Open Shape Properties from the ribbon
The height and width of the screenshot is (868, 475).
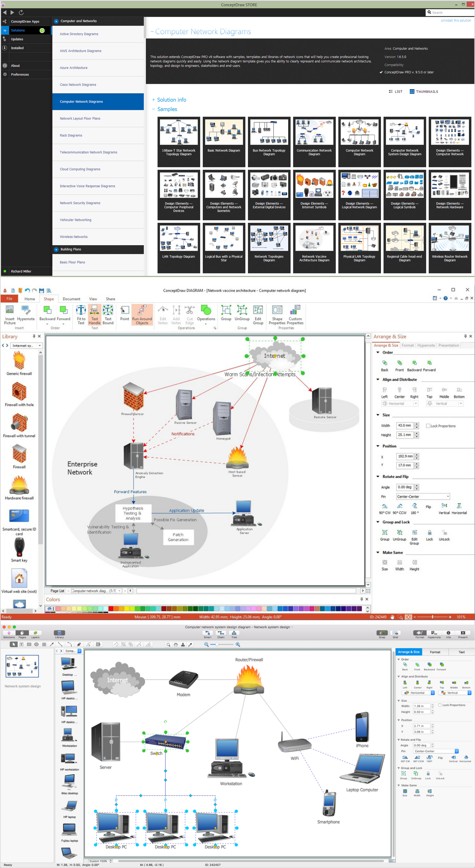277,314
